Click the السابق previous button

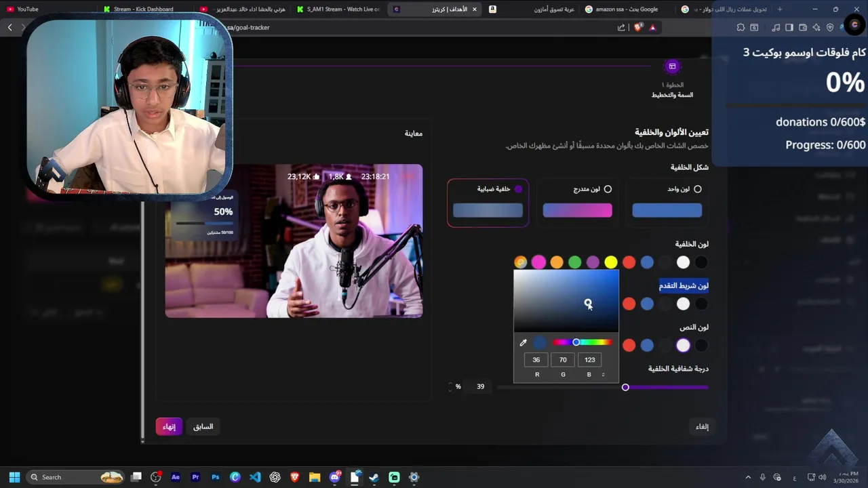point(203,426)
